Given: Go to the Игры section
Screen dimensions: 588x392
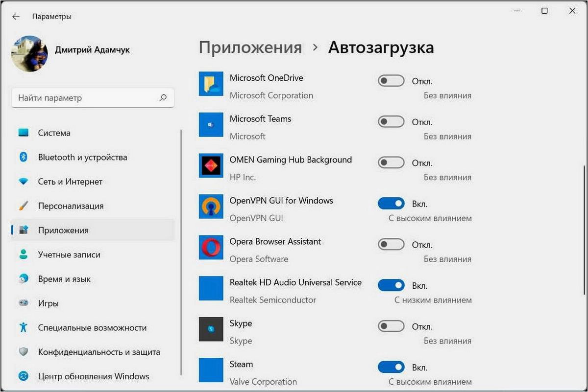Looking at the screenshot, I should [93, 303].
